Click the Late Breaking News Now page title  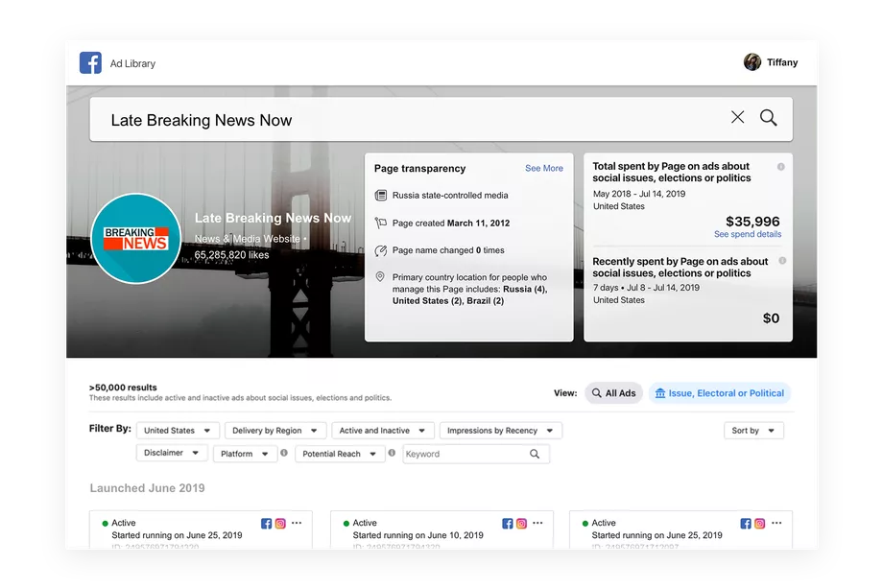point(274,218)
